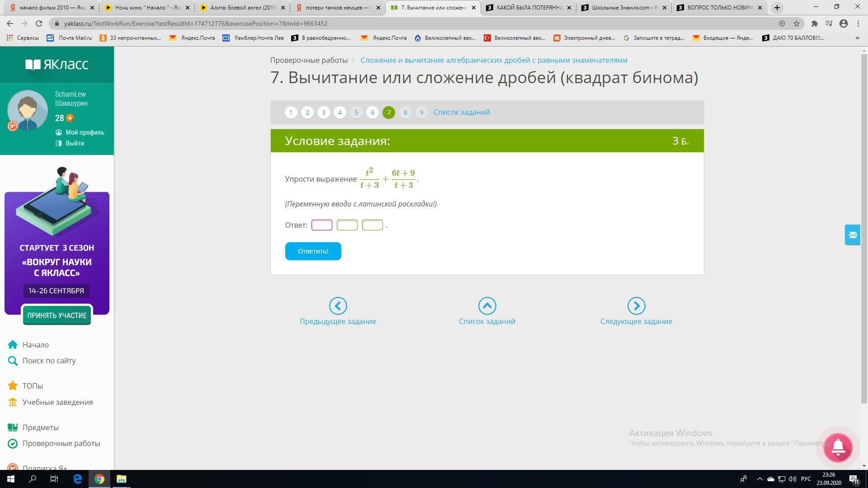
Task: Click the previous task arrow icon
Action: [338, 306]
